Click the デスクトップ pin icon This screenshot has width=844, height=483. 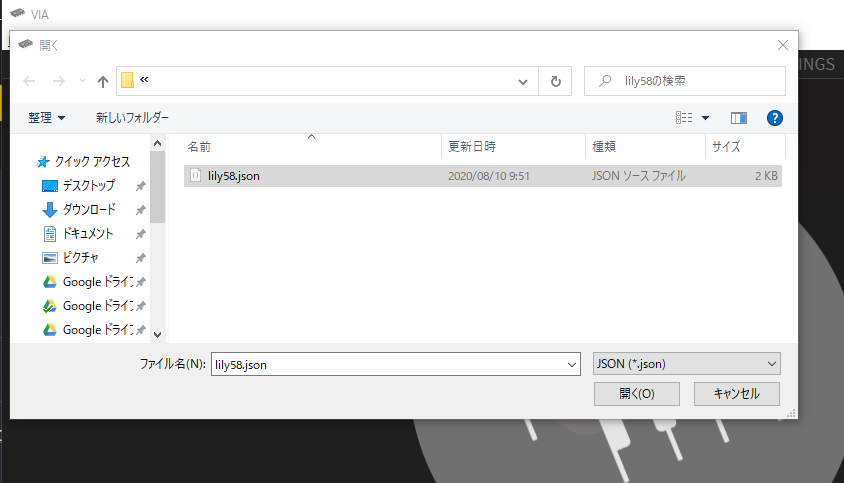pyautogui.click(x=140, y=186)
